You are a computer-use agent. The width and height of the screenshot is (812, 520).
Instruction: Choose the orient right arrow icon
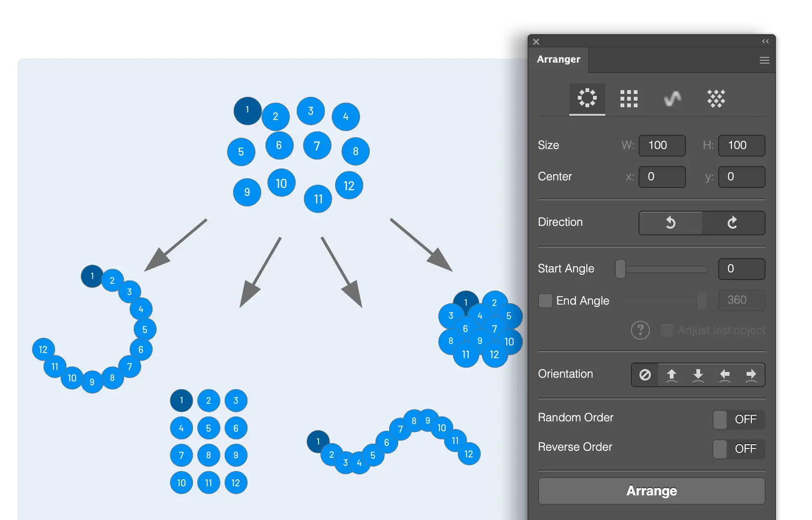(x=751, y=375)
